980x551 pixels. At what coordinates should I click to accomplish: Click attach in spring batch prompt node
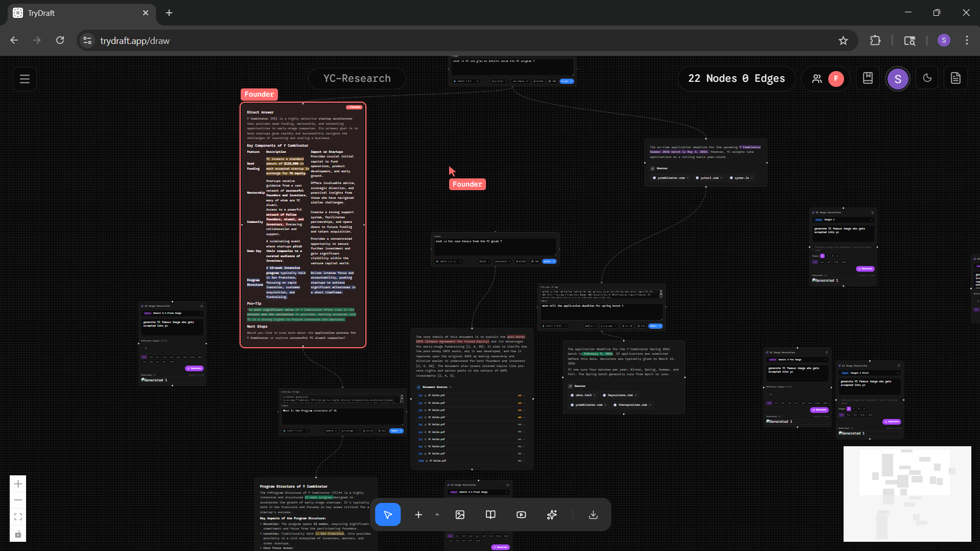pos(627,326)
